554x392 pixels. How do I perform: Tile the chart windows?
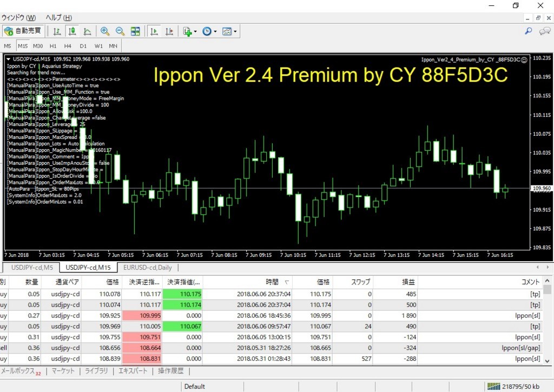(x=135, y=31)
